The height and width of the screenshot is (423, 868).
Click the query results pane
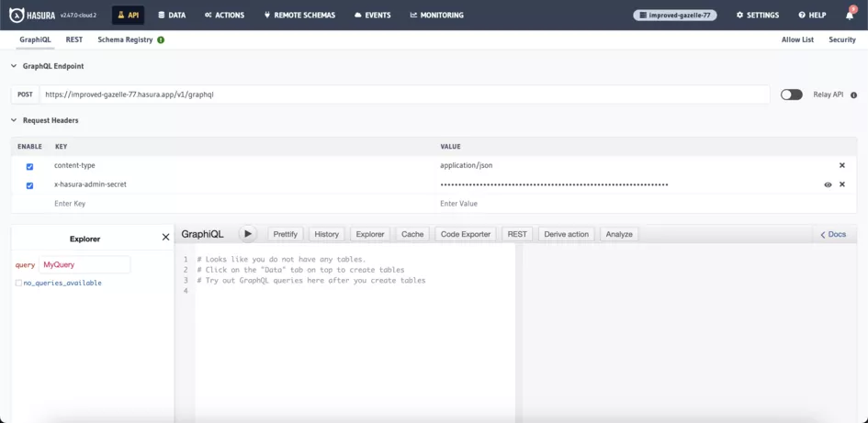coord(691,332)
